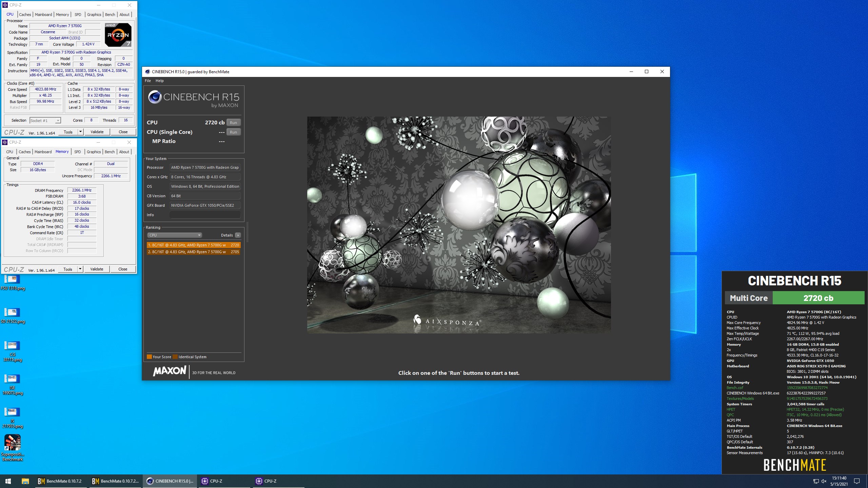Click the Info input field in Cinebench

pyautogui.click(x=205, y=215)
